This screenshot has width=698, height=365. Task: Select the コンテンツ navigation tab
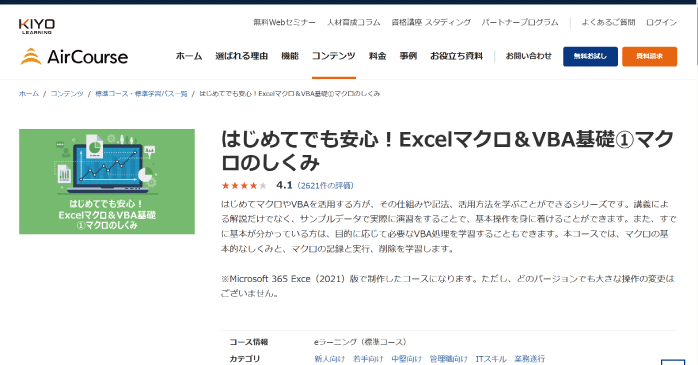click(x=333, y=56)
